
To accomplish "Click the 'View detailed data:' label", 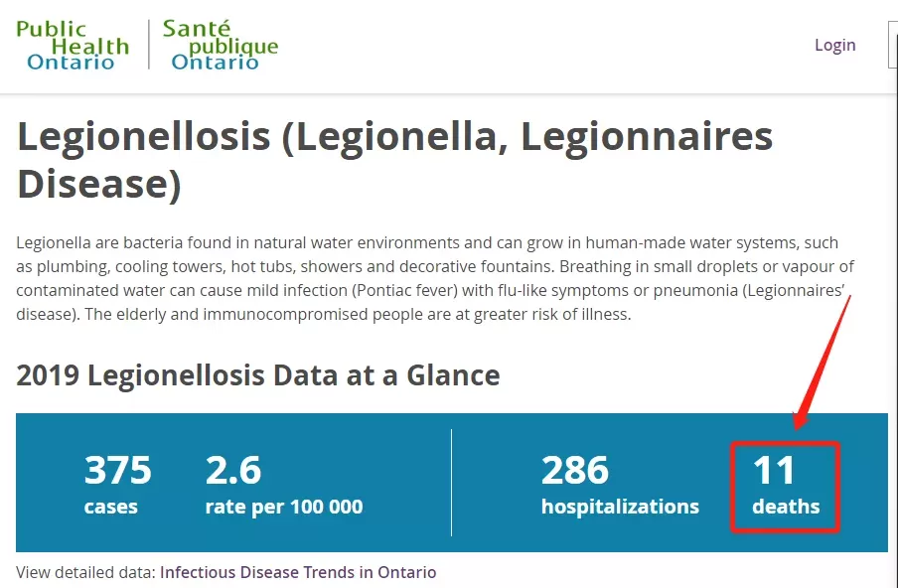I will click(x=85, y=572).
